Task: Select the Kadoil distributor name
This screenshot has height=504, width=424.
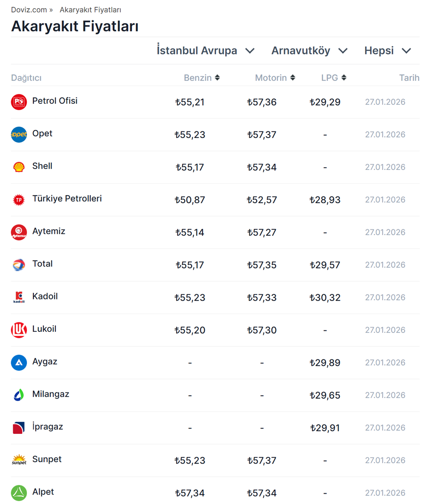Action: tap(45, 296)
